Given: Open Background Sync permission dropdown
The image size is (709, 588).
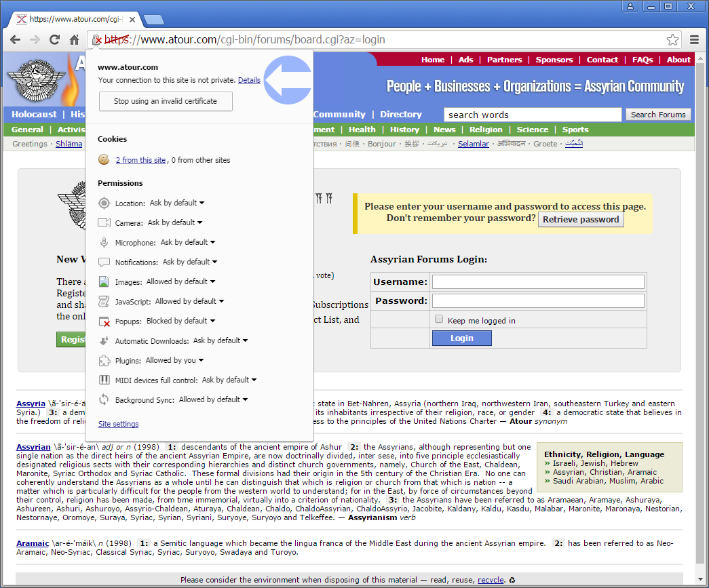Looking at the screenshot, I should click(214, 399).
